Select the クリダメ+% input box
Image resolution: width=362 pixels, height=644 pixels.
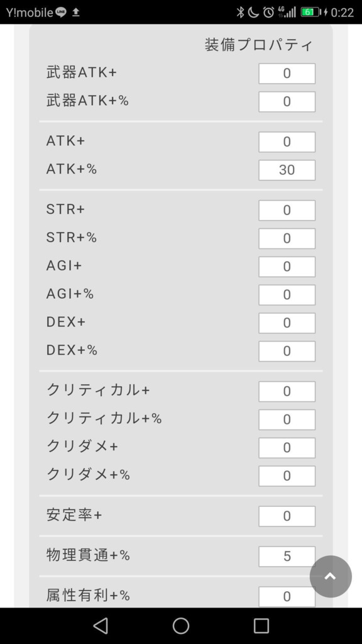(x=287, y=476)
